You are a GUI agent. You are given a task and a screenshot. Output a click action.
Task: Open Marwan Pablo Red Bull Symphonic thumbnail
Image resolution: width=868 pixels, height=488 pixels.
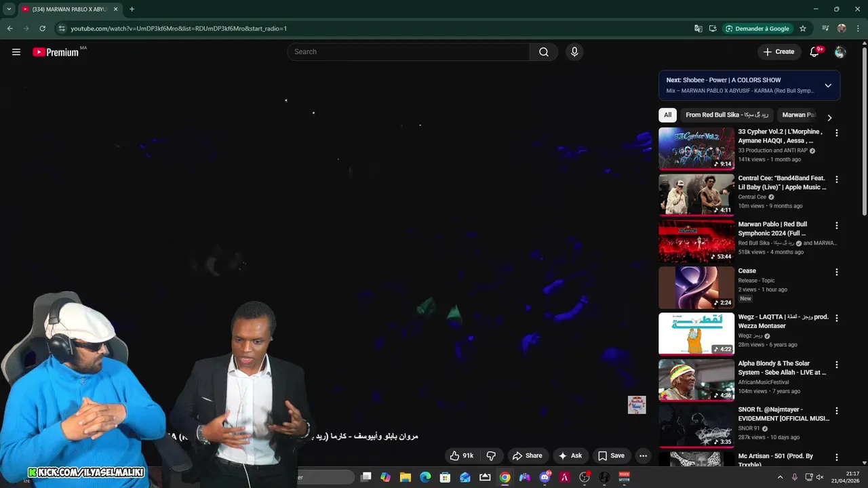696,241
